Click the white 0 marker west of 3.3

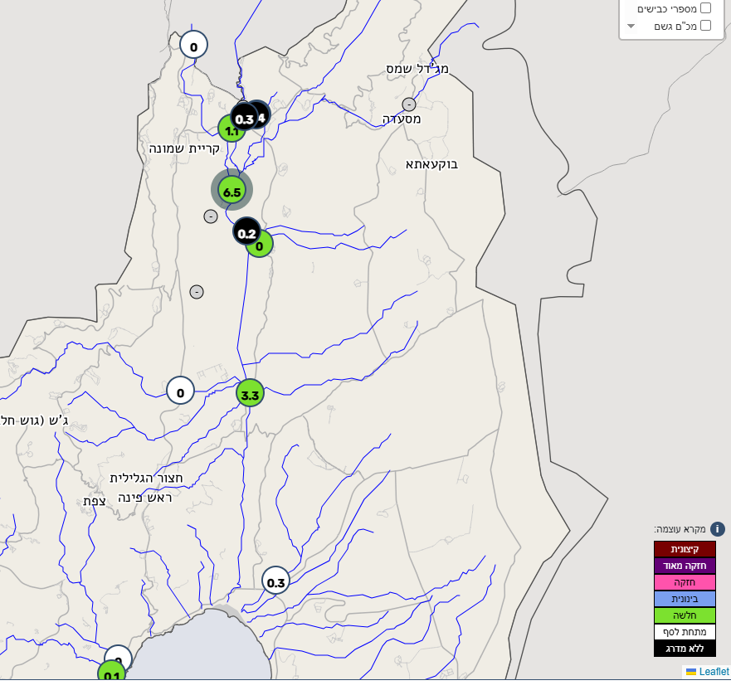pyautogui.click(x=180, y=390)
